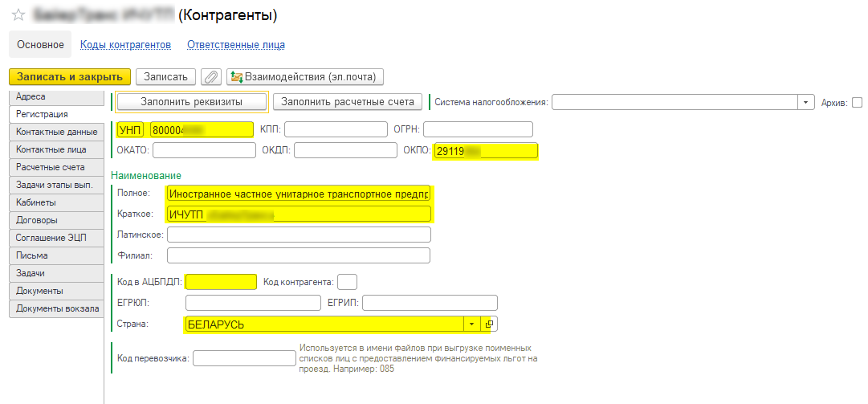Click open icon next to Страна field
Viewport: 868px width, 404px height.
489,324
